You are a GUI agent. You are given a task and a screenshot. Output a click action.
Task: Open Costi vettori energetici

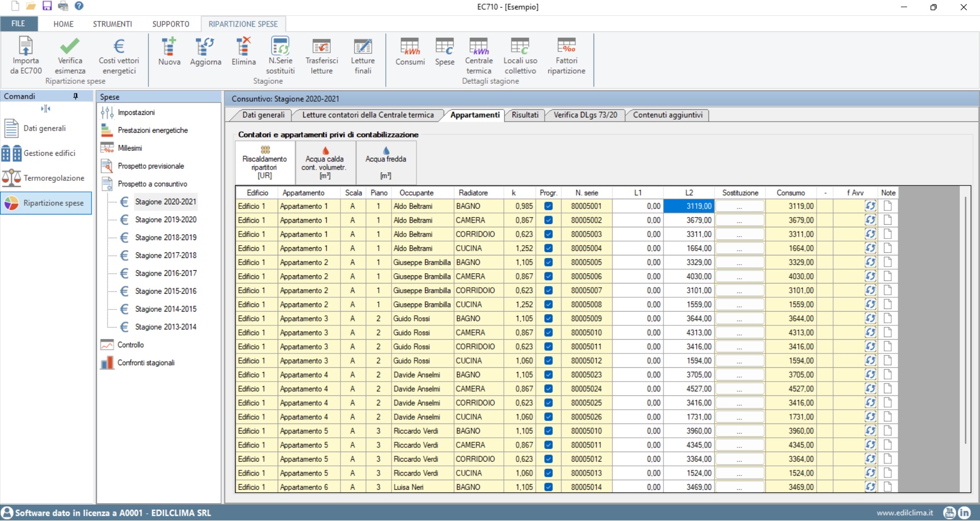(119, 55)
